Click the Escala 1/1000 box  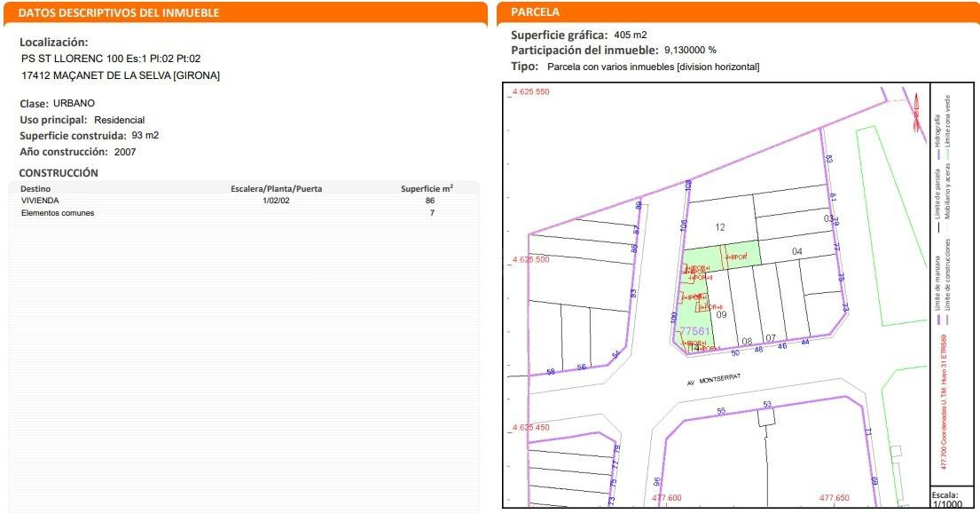(950, 499)
